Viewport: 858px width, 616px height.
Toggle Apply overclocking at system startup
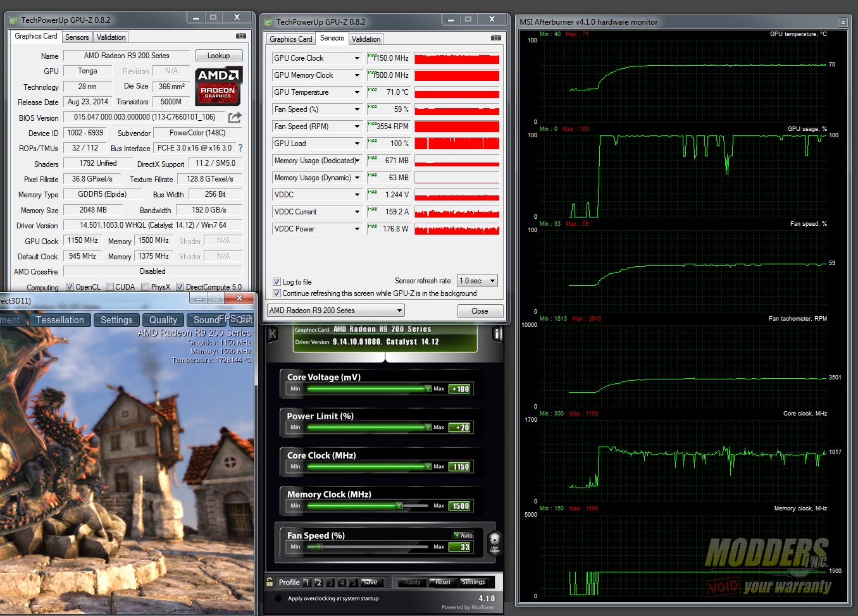pyautogui.click(x=278, y=598)
